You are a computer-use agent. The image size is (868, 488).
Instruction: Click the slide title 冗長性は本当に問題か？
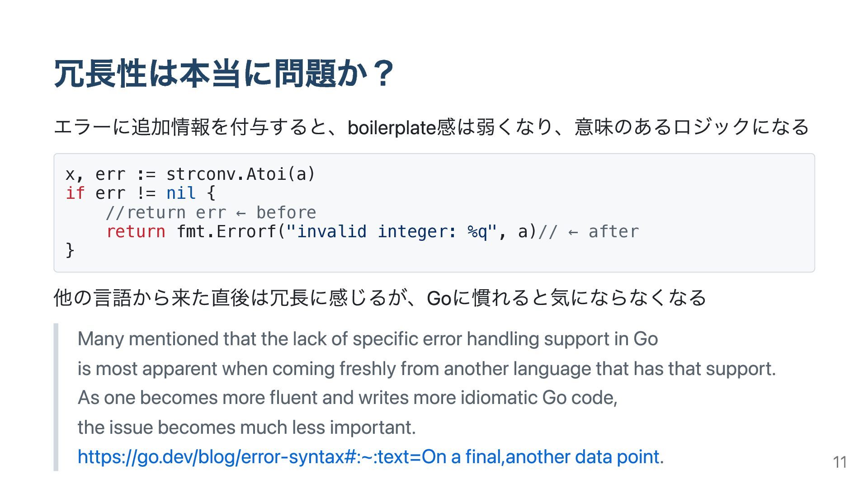pyautogui.click(x=224, y=74)
